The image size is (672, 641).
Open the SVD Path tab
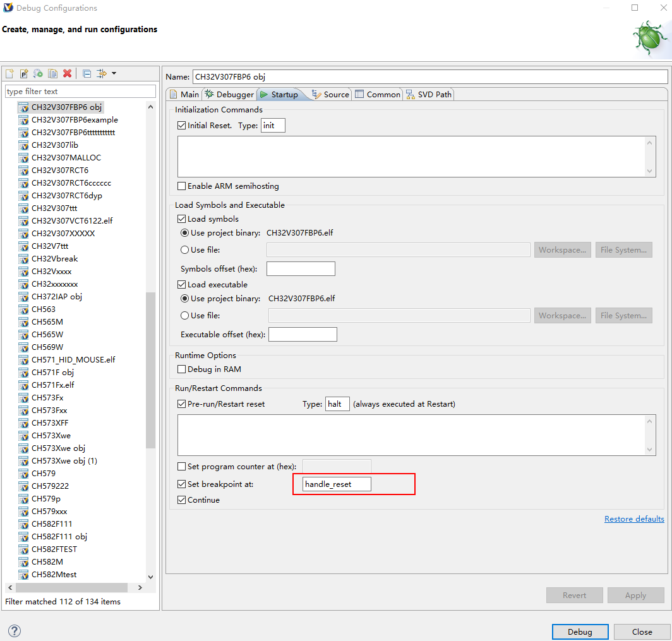[x=429, y=95]
